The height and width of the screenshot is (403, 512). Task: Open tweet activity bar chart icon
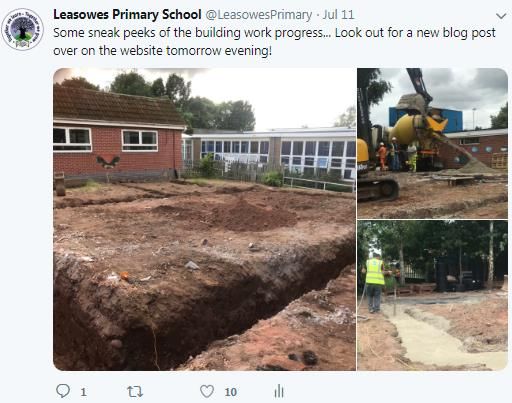click(x=279, y=391)
